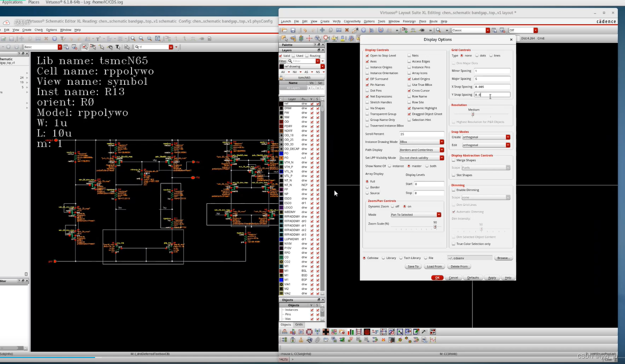Click zoom-in magnifier in Schematic Editor toolbar
Viewport: 625px width, 364px height.
133,38
